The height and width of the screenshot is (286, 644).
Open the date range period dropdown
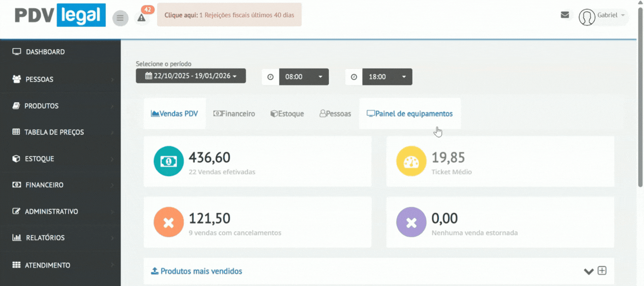(x=191, y=76)
